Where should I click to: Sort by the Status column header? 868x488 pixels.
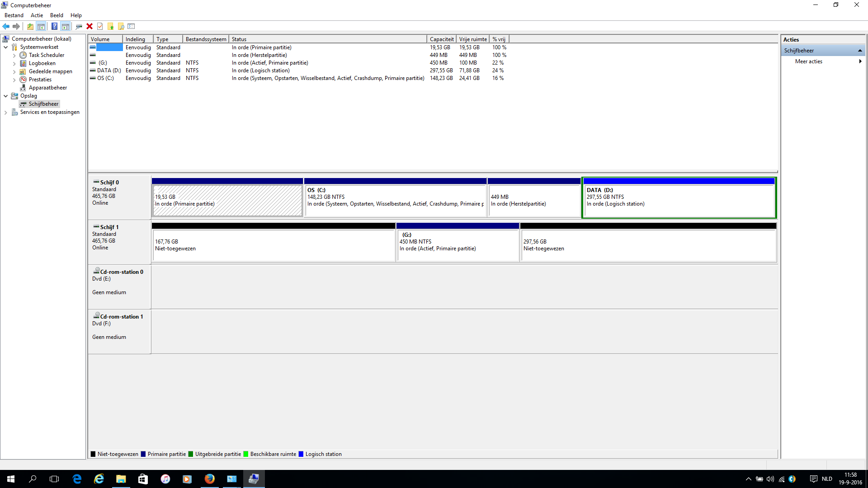coord(328,39)
